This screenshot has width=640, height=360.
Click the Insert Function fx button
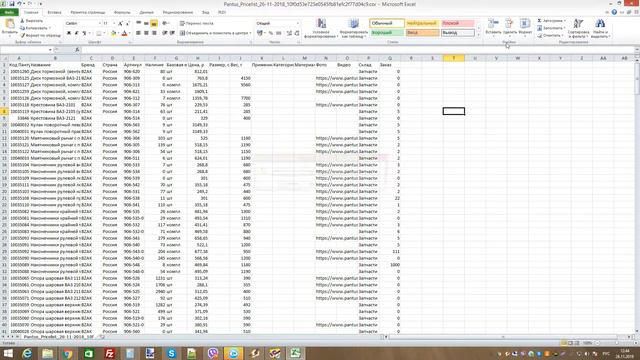77,50
